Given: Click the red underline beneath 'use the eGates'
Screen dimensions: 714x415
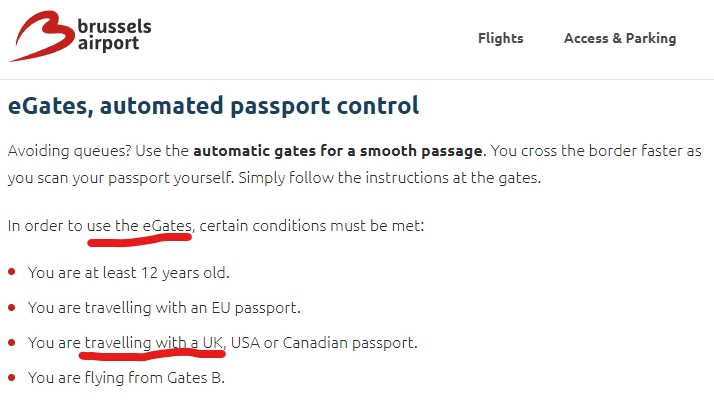Looking at the screenshot, I should tap(139, 240).
